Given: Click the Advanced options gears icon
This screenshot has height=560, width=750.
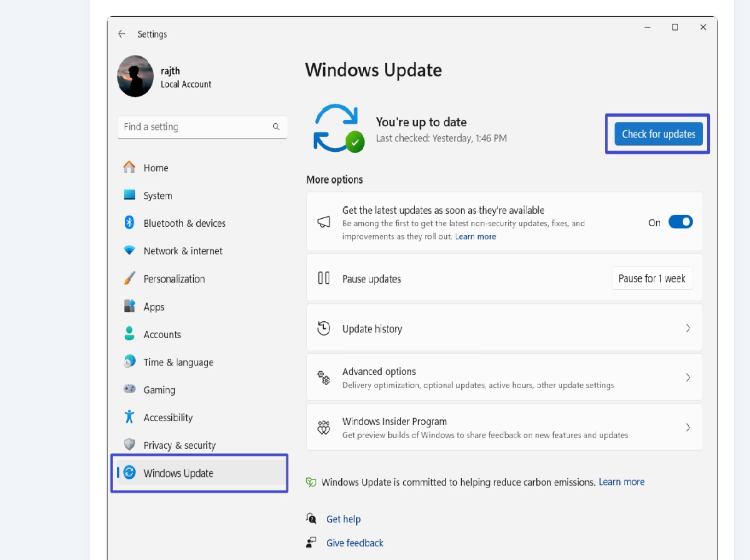Looking at the screenshot, I should [x=323, y=377].
